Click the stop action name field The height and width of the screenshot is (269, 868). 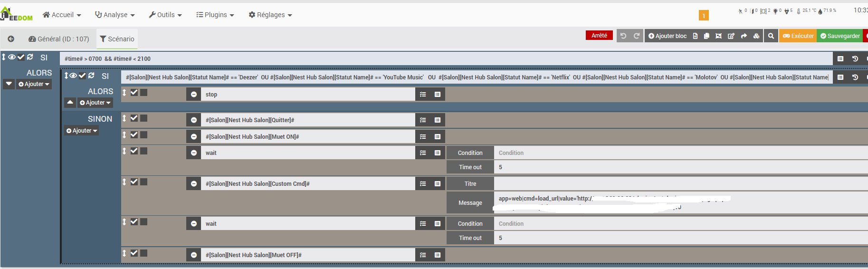pyautogui.click(x=308, y=95)
